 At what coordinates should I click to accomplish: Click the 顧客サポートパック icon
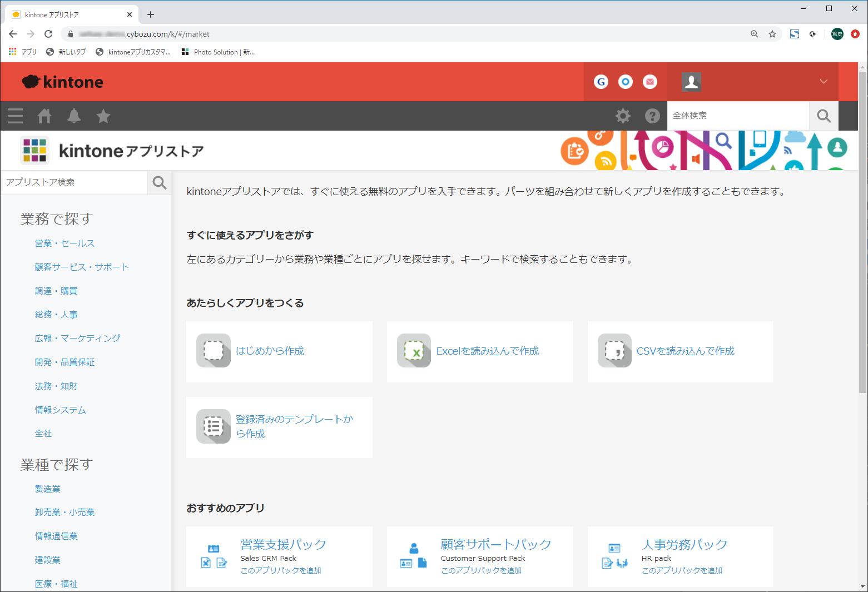[x=414, y=556]
